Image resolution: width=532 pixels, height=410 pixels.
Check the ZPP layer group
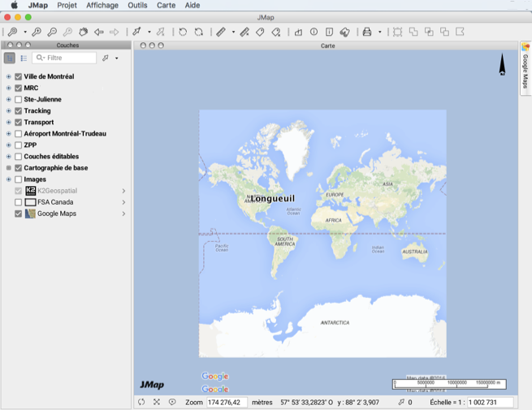point(19,145)
